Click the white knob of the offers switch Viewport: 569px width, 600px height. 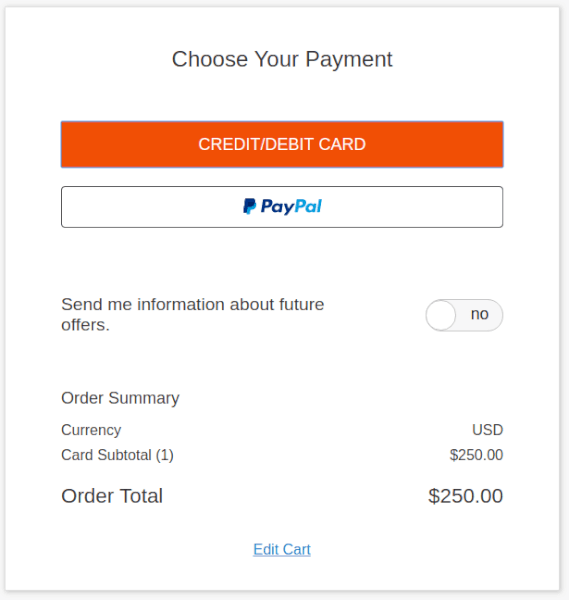[441, 315]
